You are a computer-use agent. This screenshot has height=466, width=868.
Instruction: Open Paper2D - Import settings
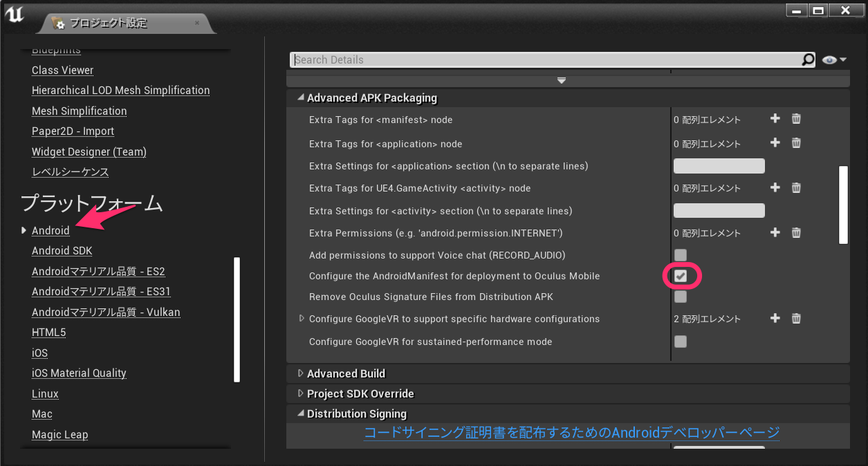(73, 131)
